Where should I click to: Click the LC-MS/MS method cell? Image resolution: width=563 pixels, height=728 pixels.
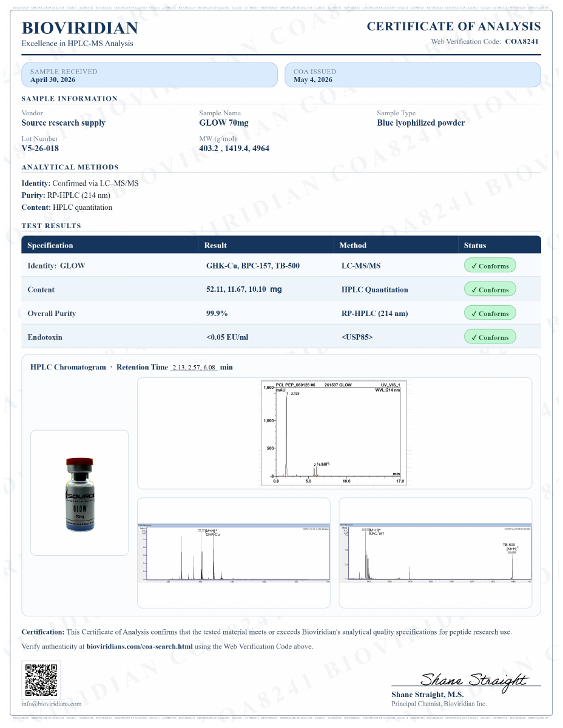362,266
